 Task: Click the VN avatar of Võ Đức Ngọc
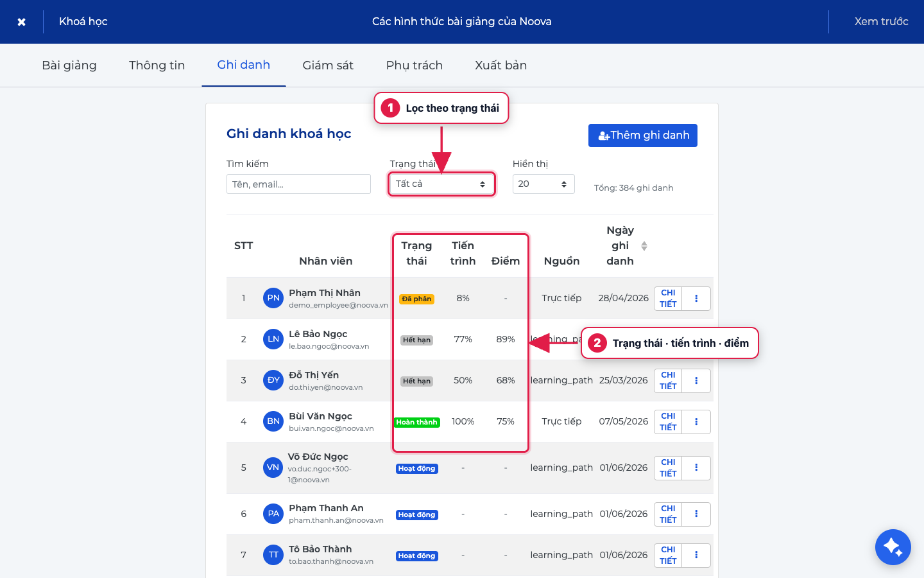273,468
